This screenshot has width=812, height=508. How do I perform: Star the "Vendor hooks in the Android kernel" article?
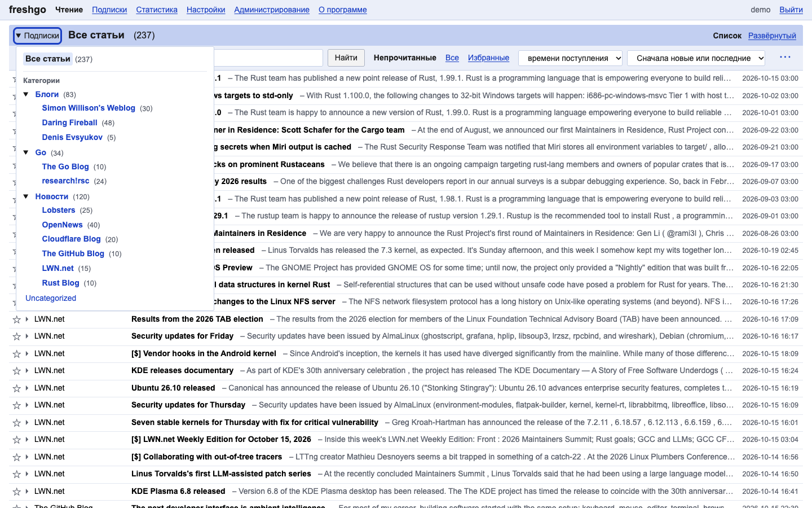click(x=17, y=354)
